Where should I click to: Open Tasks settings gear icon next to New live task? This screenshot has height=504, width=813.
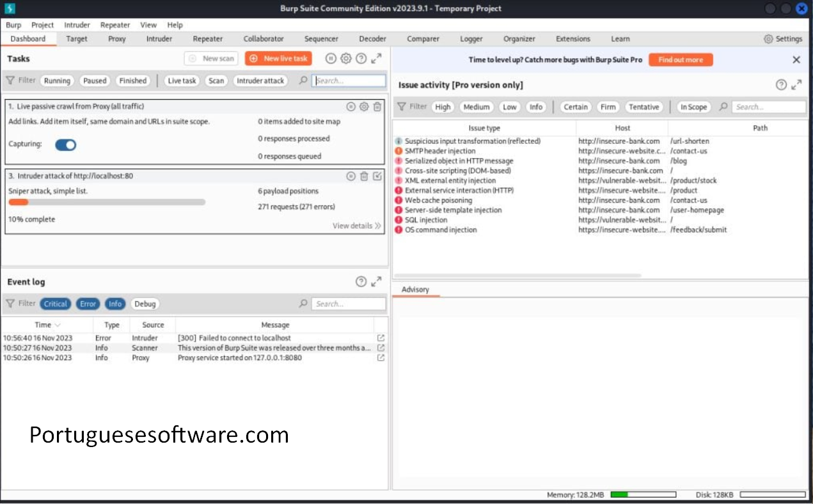pyautogui.click(x=346, y=58)
